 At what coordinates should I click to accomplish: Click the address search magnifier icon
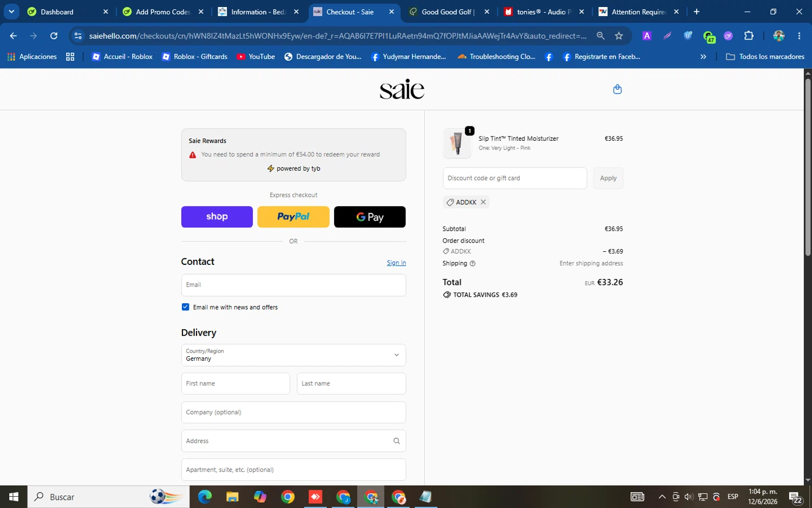[x=396, y=441]
